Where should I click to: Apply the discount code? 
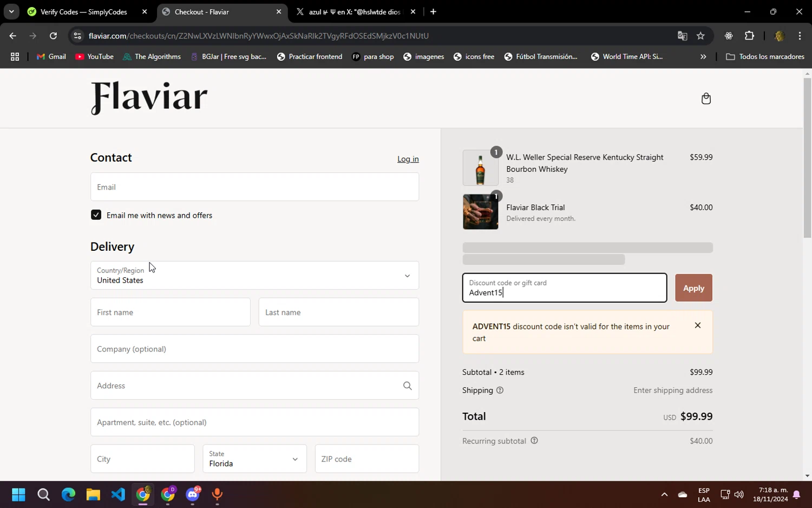(693, 288)
